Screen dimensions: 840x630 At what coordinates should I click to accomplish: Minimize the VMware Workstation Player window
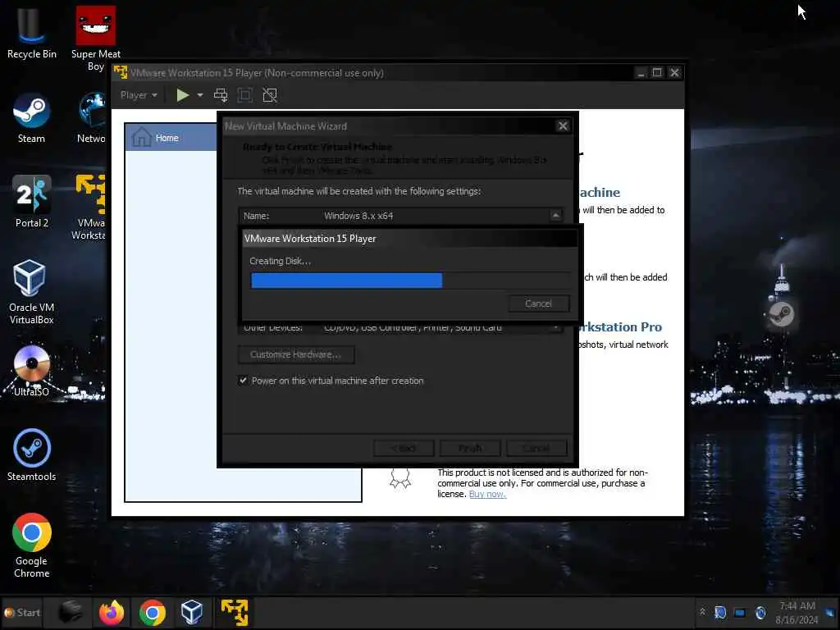coord(641,73)
